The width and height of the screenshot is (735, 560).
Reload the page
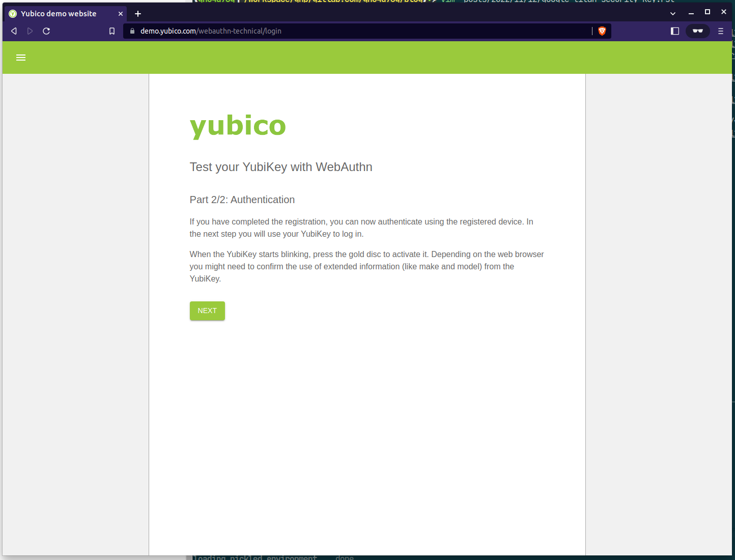[x=46, y=31]
